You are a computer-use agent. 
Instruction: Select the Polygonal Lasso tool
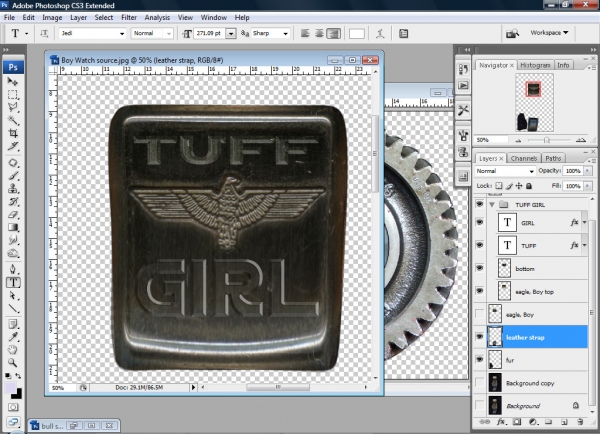(x=13, y=108)
